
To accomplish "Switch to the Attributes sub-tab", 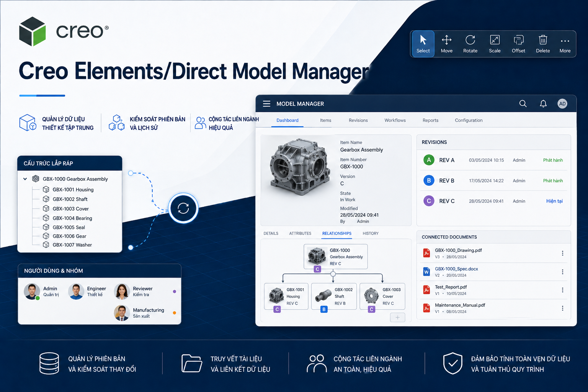I will point(301,234).
